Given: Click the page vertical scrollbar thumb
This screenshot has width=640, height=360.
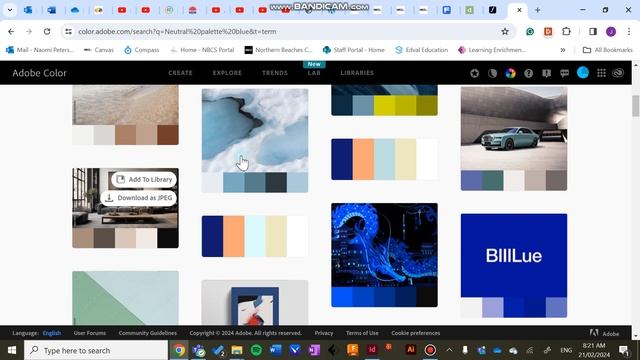Looking at the screenshot, I should [636, 106].
